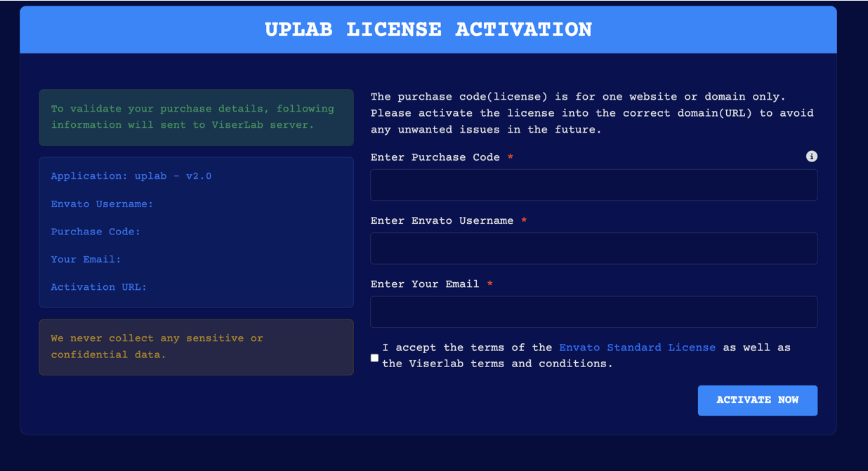Focus the Enter Your Email field
868x471 pixels.
[x=593, y=312]
